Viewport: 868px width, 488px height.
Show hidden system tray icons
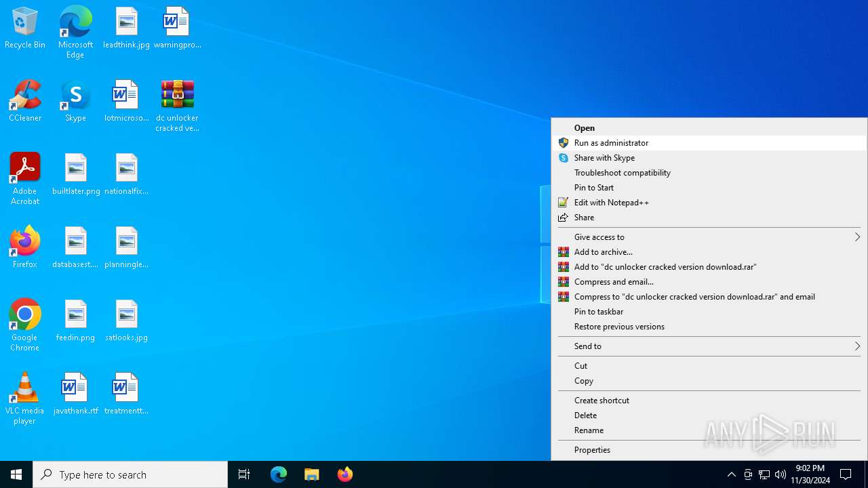pos(731,474)
